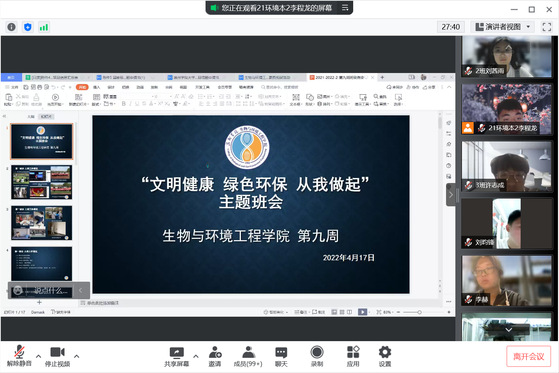Open the 聊天 chat panel
This screenshot has width=559, height=373.
[281, 356]
